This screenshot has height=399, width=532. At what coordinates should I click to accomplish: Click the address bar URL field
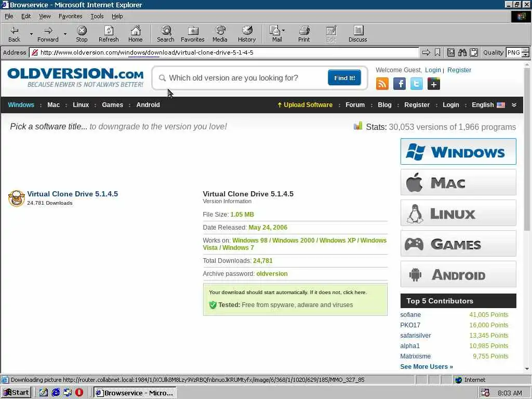coord(224,52)
